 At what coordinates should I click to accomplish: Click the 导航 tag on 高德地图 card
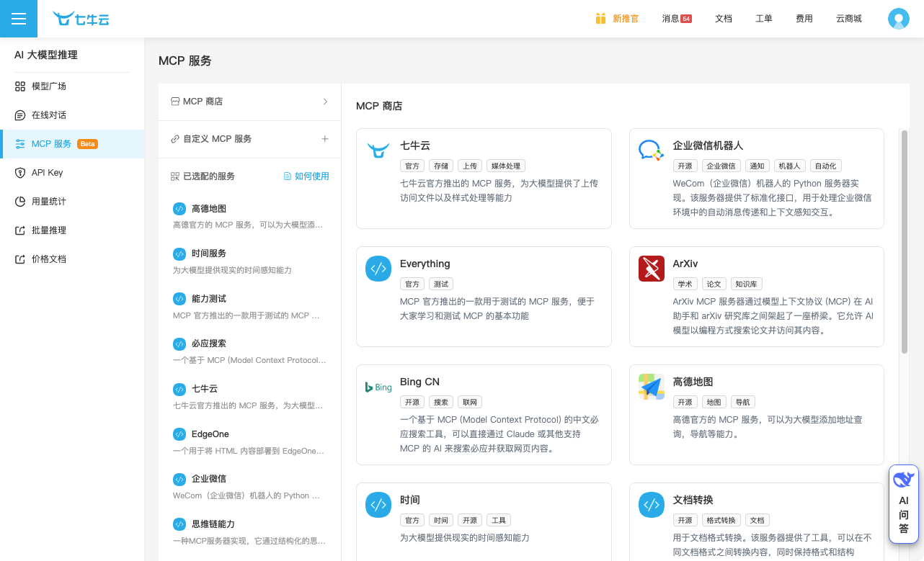[x=743, y=403]
